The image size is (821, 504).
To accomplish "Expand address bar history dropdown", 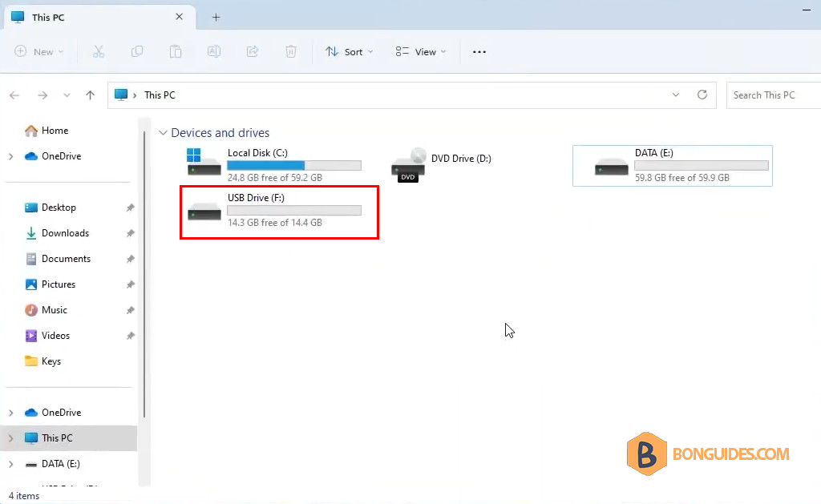I will coord(675,95).
